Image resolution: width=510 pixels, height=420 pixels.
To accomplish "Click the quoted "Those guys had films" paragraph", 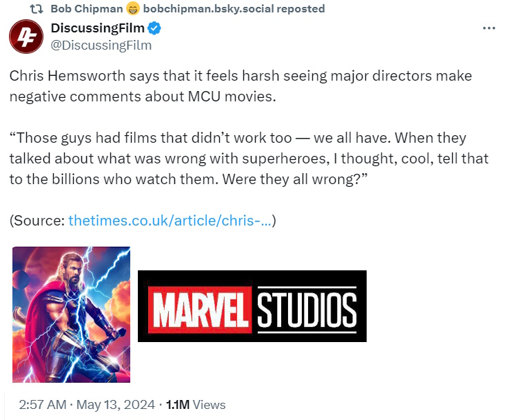I will coord(249,159).
